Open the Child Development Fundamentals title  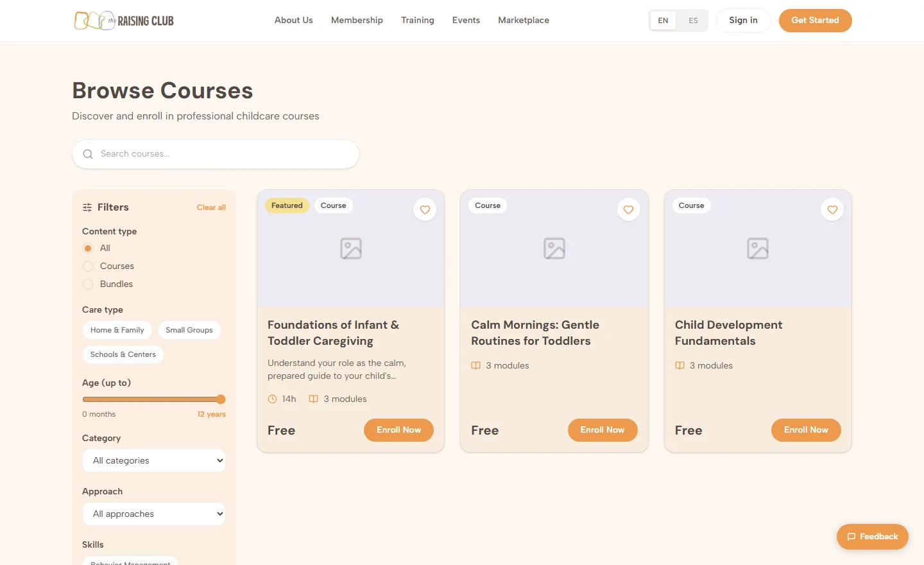pos(728,333)
